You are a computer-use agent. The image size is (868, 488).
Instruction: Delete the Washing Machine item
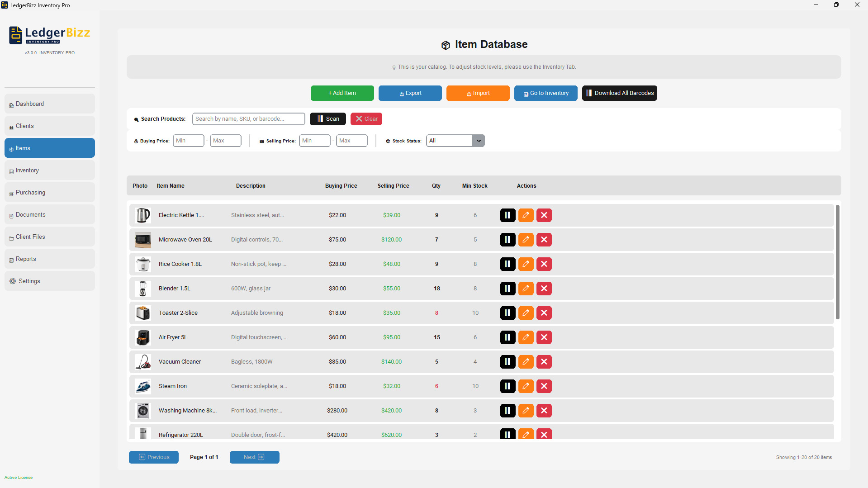544,411
